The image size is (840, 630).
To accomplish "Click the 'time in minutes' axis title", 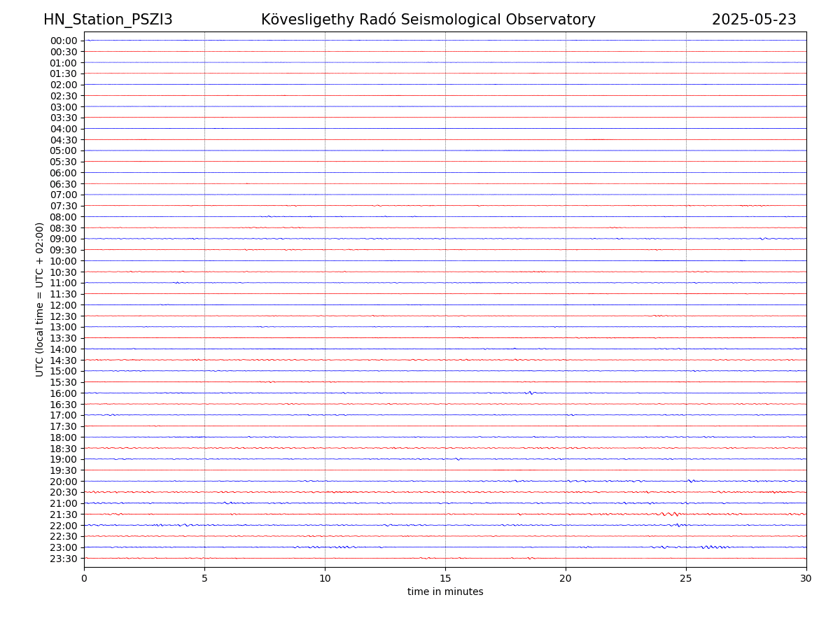I will 445,592.
